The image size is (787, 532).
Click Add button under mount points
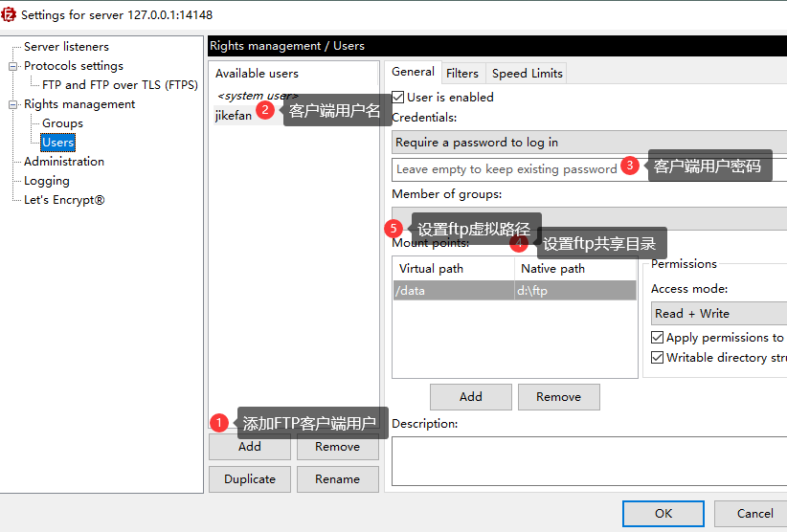click(x=471, y=397)
